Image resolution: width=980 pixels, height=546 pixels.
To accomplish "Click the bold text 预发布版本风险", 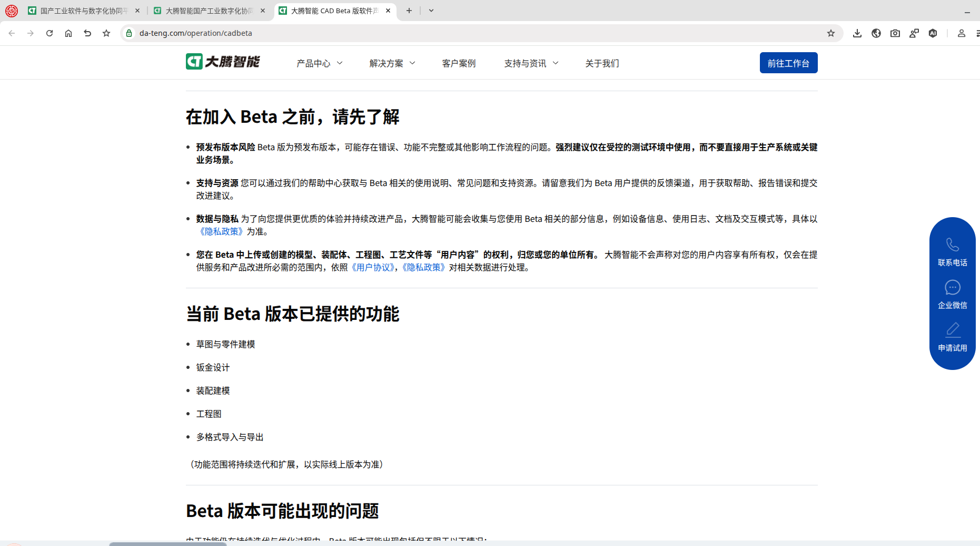I will [x=225, y=148].
